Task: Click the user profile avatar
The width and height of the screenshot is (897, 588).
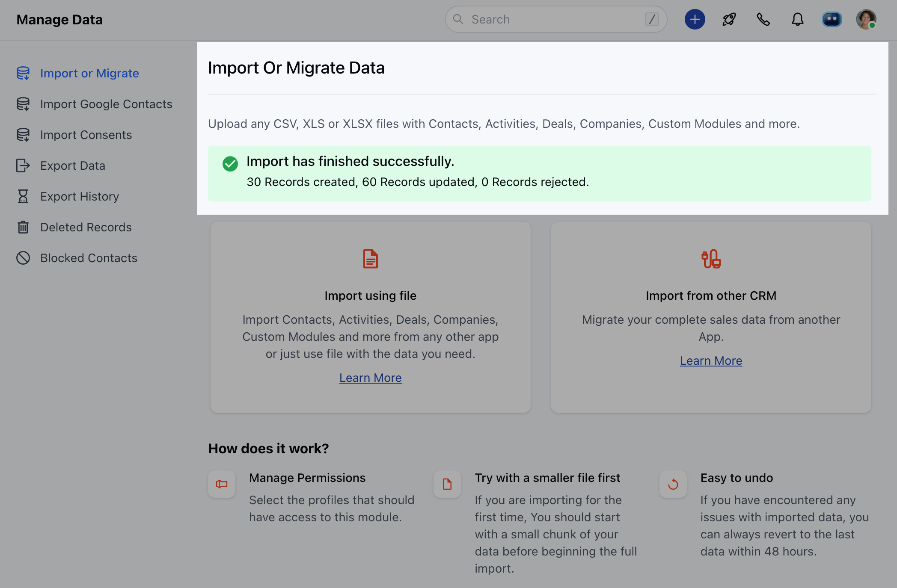Action: click(866, 19)
